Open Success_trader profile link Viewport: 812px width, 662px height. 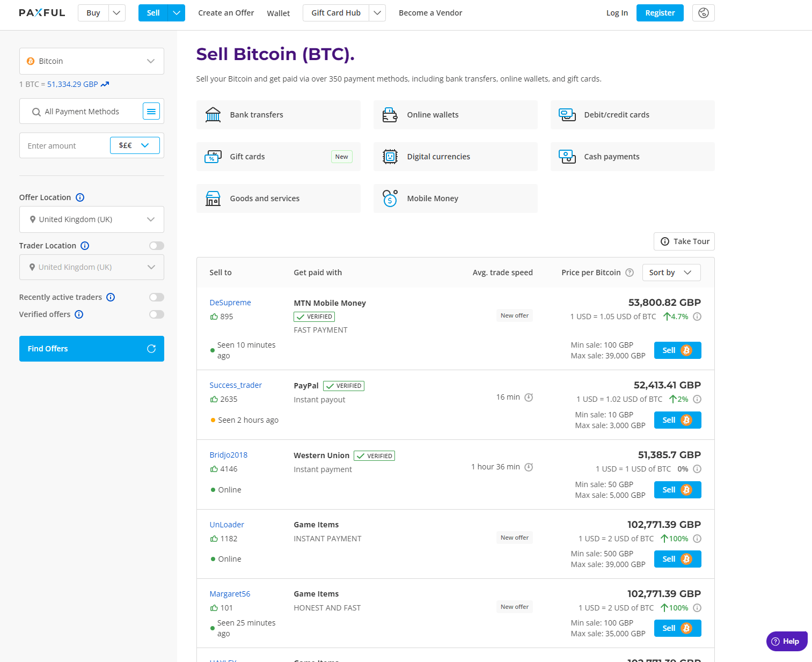(236, 385)
